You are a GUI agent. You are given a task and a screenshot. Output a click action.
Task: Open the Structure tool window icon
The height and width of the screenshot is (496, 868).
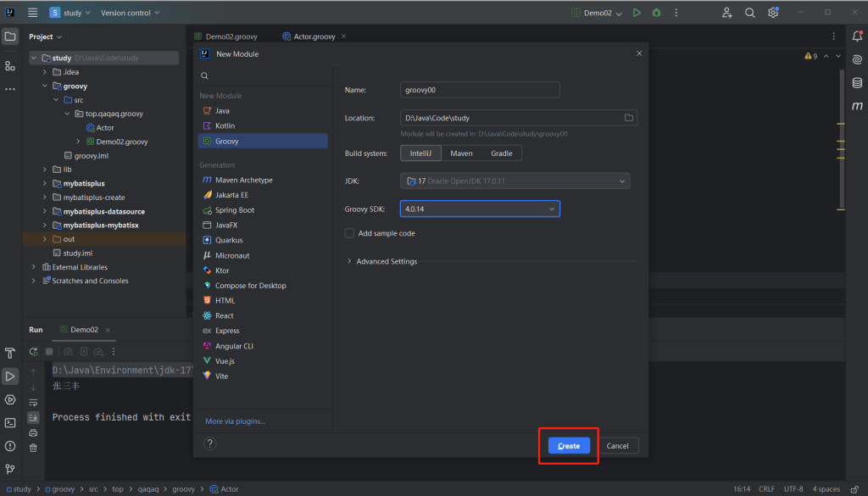pyautogui.click(x=10, y=66)
